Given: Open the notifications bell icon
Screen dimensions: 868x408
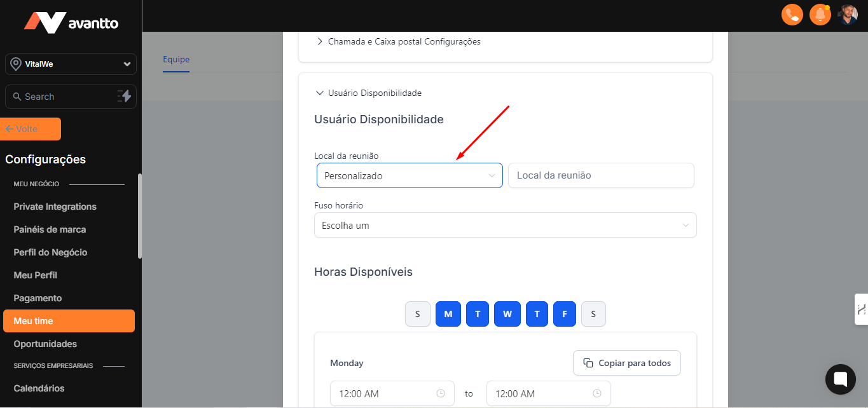Looking at the screenshot, I should coord(820,15).
